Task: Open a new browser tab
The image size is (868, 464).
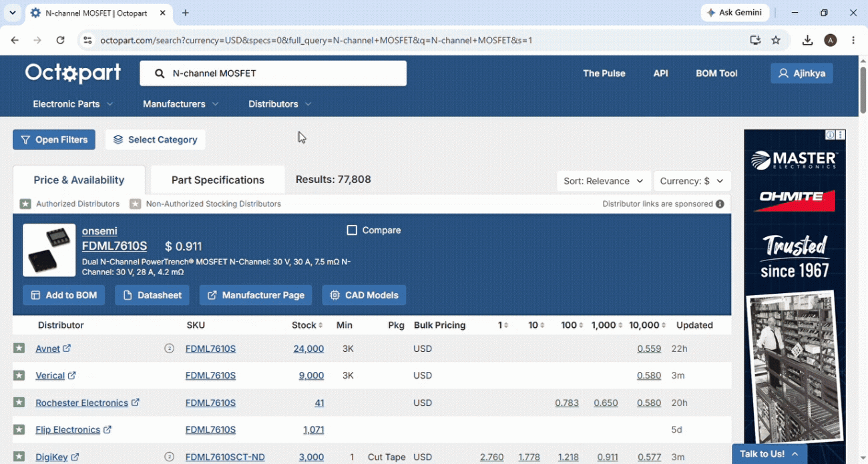Action: [x=186, y=13]
